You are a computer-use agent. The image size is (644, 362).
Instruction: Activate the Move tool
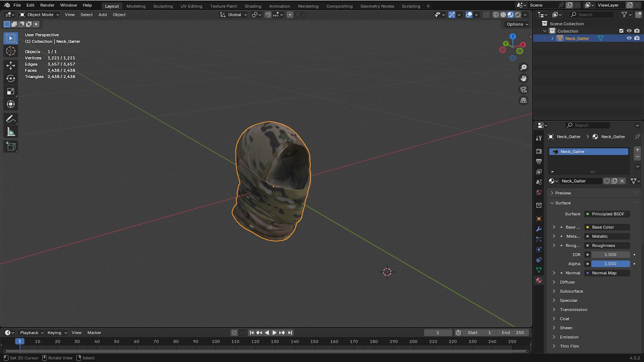11,65
